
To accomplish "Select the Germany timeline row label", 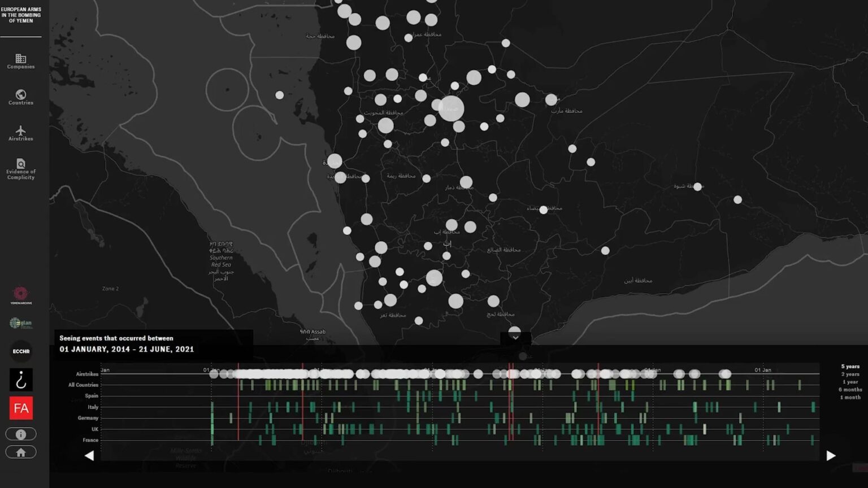I will 88,418.
